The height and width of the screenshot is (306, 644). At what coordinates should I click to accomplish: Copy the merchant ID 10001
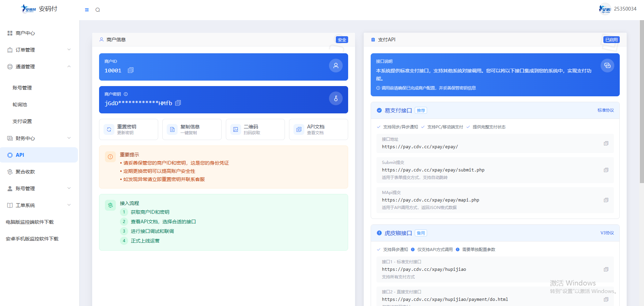131,70
